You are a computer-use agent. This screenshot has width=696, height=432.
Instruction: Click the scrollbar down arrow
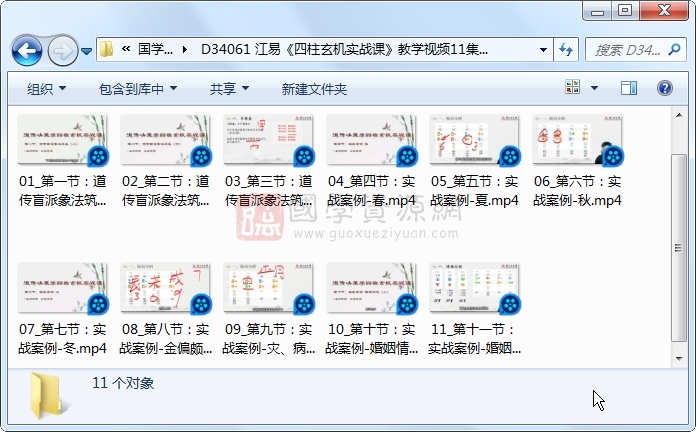click(x=679, y=359)
